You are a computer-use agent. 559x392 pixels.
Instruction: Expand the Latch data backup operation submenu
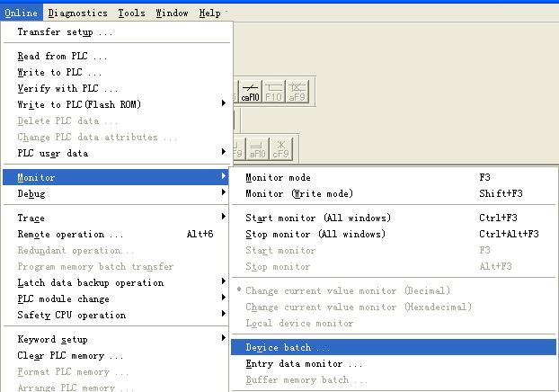pos(117,283)
